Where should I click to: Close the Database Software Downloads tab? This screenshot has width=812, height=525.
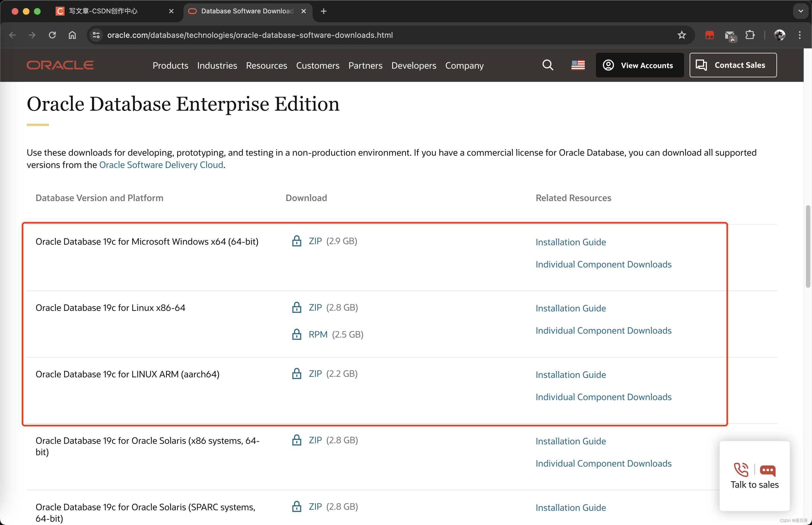(x=303, y=11)
